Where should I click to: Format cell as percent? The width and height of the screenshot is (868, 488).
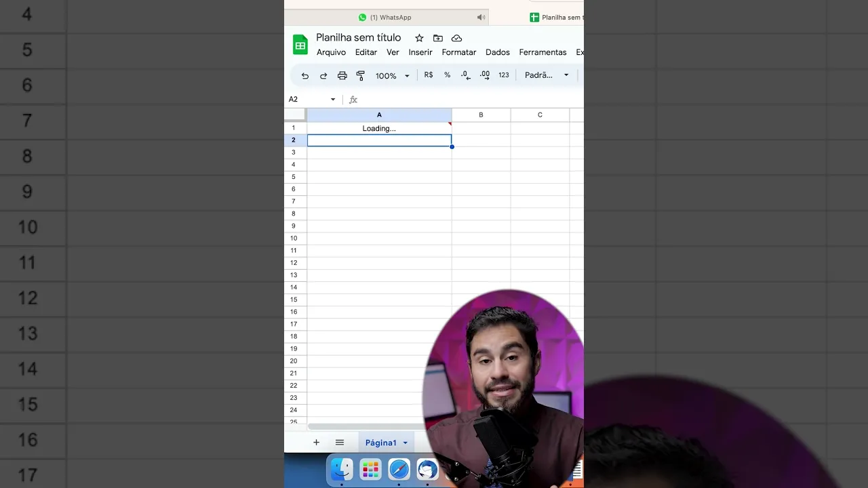447,75
